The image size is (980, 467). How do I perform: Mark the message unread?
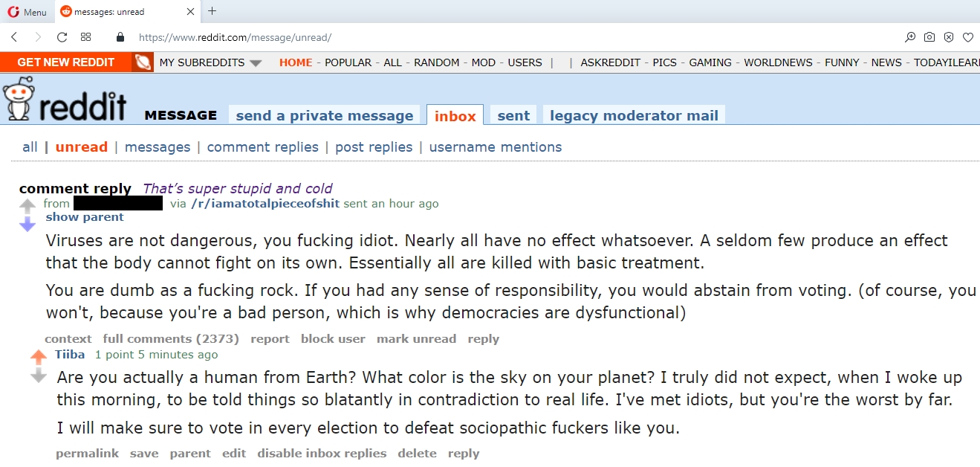(416, 338)
